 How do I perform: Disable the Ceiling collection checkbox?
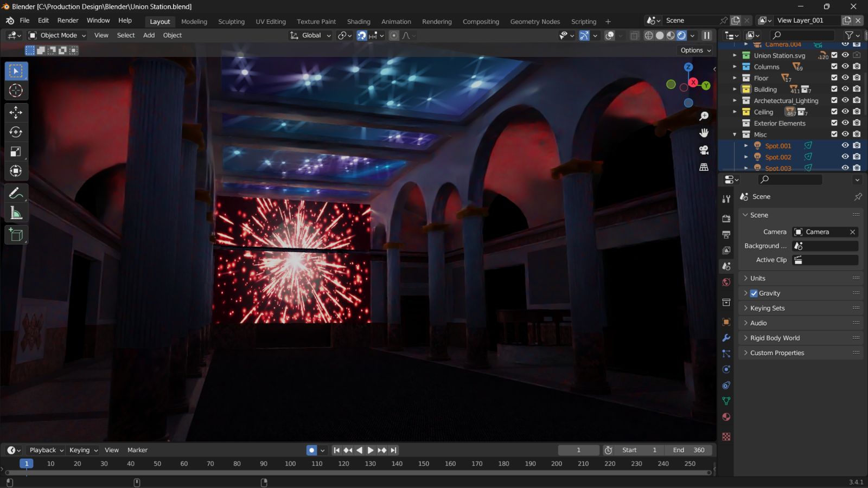click(x=834, y=112)
